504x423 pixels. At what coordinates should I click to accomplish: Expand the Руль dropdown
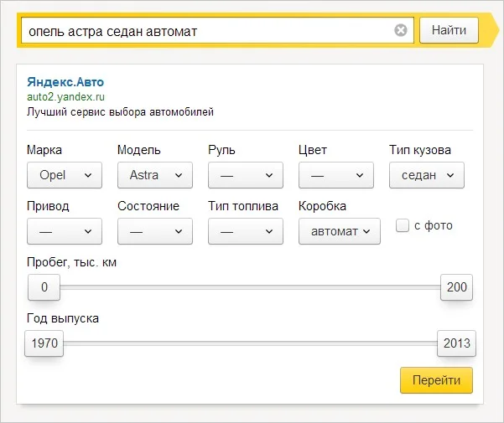tap(246, 175)
